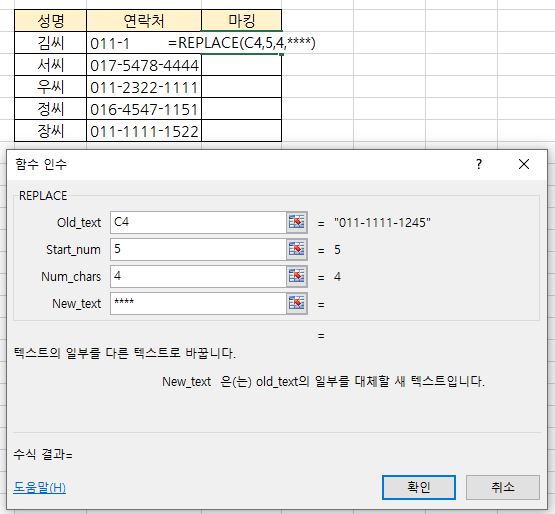Image resolution: width=555 pixels, height=514 pixels.
Task: Click the 함수 인수 dialog title
Action: tap(41, 164)
